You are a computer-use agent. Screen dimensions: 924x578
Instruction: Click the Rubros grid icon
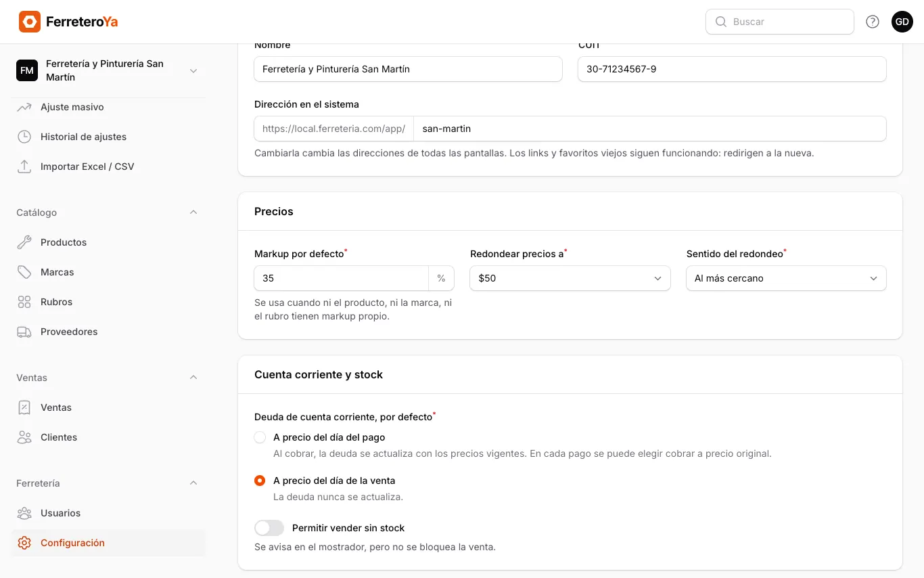24,302
